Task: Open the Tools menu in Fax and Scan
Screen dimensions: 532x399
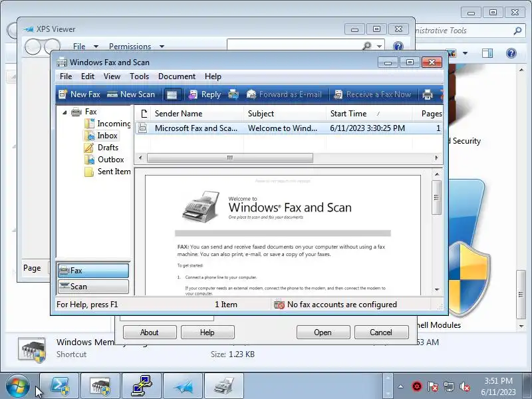Action: (x=139, y=76)
